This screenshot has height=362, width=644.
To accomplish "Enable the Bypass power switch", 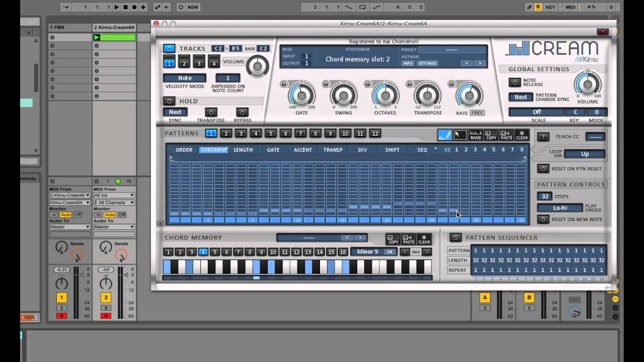I will coord(242,112).
